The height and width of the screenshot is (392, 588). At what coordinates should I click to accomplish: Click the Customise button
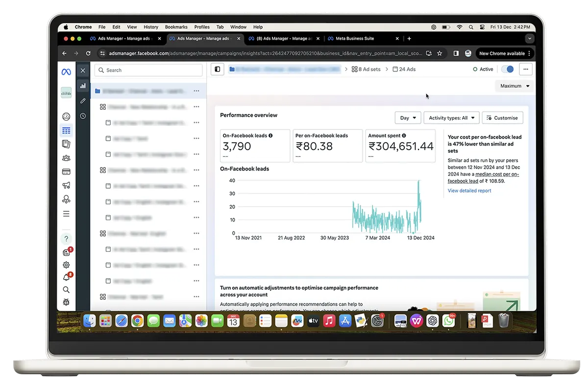(x=502, y=118)
